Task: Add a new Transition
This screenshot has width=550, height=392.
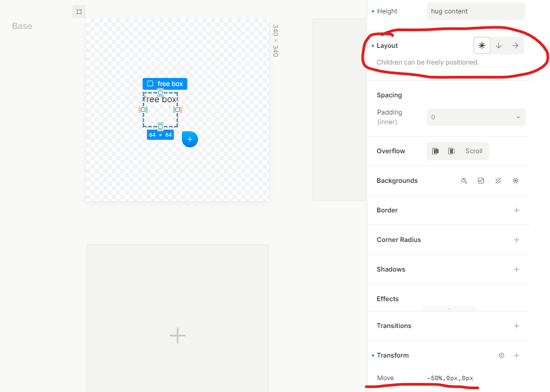Action: point(517,326)
